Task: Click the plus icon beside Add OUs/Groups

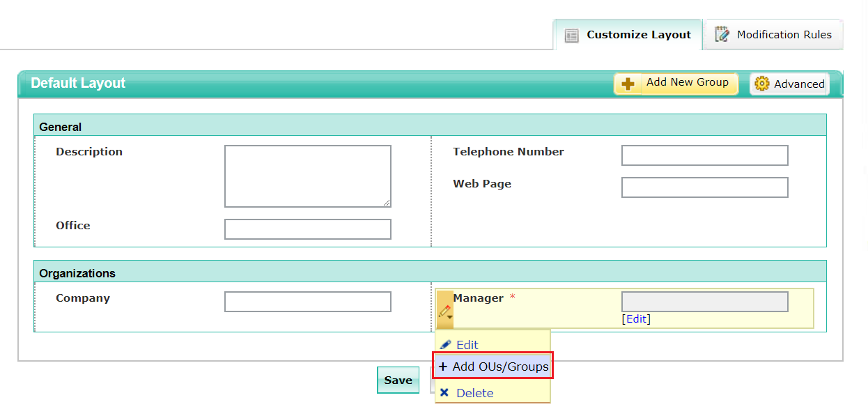Action: [444, 366]
